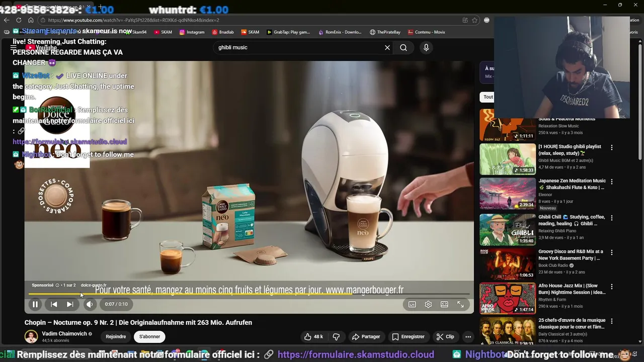Open Vadim Chaimovich channel avatar

pyautogui.click(x=31, y=336)
